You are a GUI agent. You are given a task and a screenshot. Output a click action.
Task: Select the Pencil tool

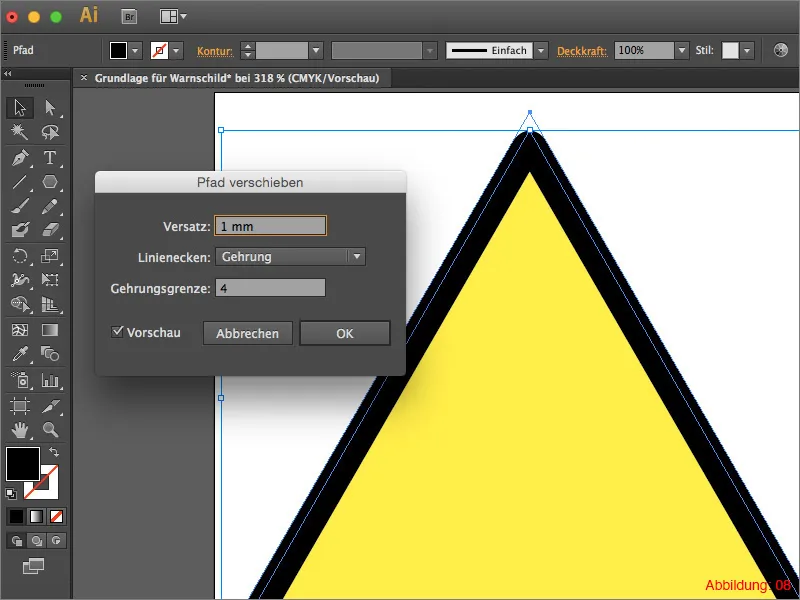49,206
